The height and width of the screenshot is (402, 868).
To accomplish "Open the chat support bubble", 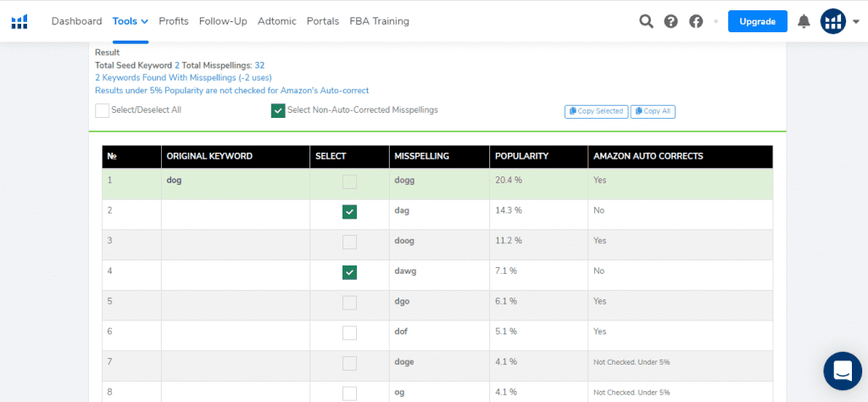I will coord(843,371).
